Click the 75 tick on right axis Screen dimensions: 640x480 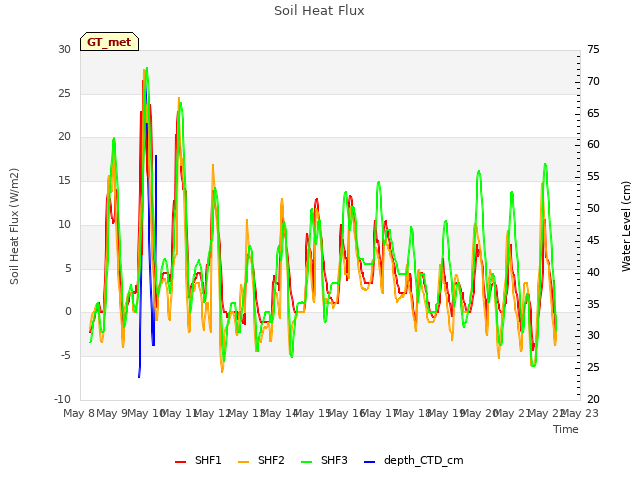coord(593,49)
